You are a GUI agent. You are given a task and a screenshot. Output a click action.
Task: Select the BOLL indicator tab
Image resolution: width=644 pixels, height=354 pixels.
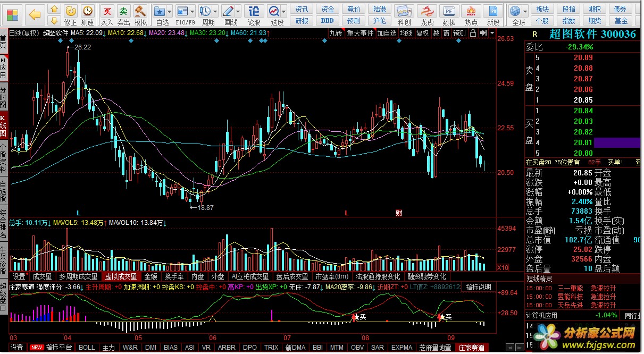pyautogui.click(x=87, y=348)
